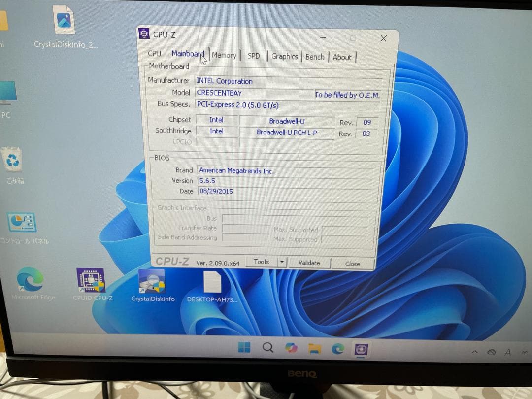The image size is (532, 399).
Task: Select the SPD tab
Action: click(x=254, y=56)
